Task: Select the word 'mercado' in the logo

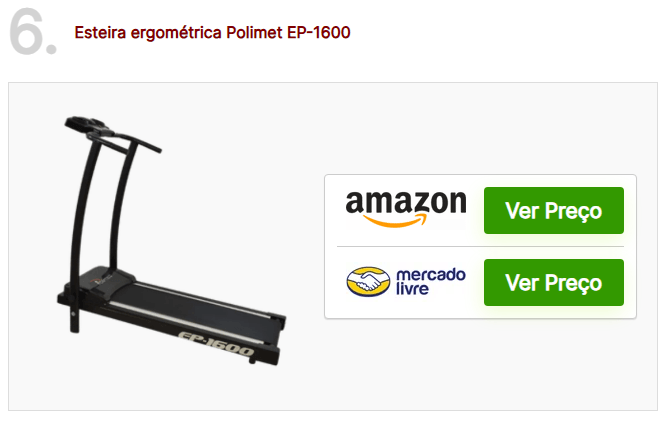Action: click(430, 275)
